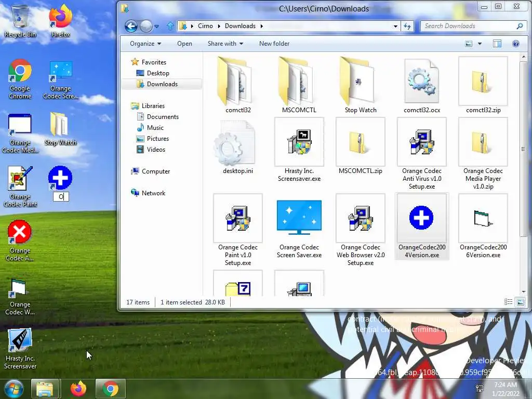Open recent pages dropdown arrow
The width and height of the screenshot is (532, 399).
tap(156, 26)
